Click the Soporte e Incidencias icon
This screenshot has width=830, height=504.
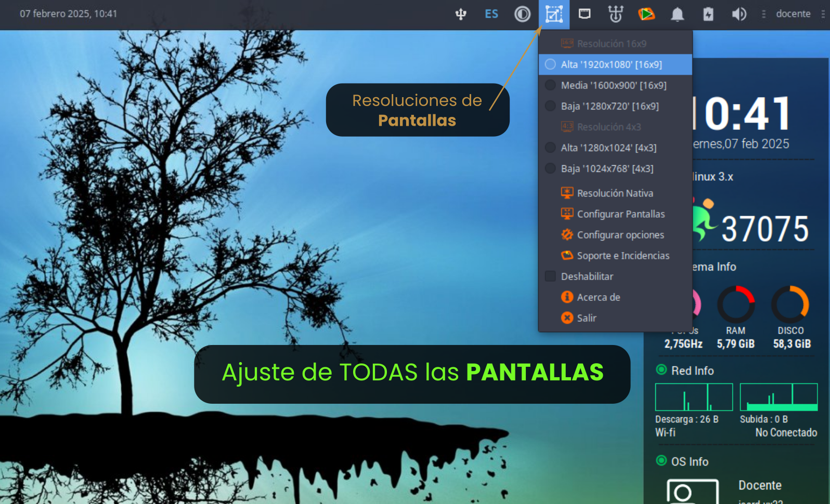(x=567, y=255)
